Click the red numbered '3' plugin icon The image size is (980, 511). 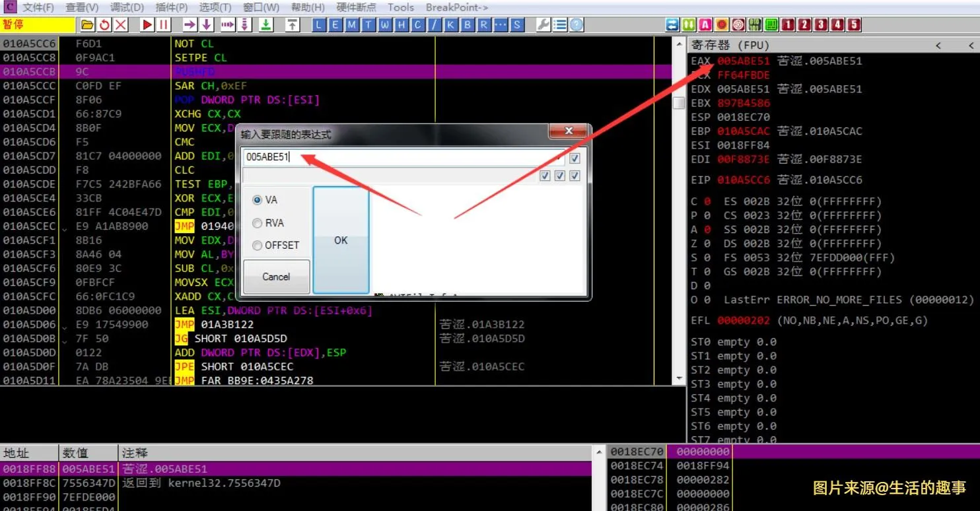tap(821, 25)
